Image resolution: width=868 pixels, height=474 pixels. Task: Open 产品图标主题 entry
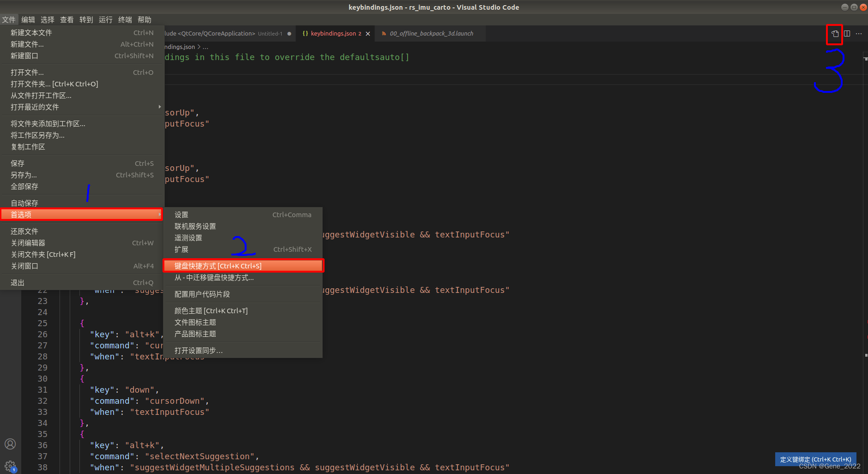[243, 334]
